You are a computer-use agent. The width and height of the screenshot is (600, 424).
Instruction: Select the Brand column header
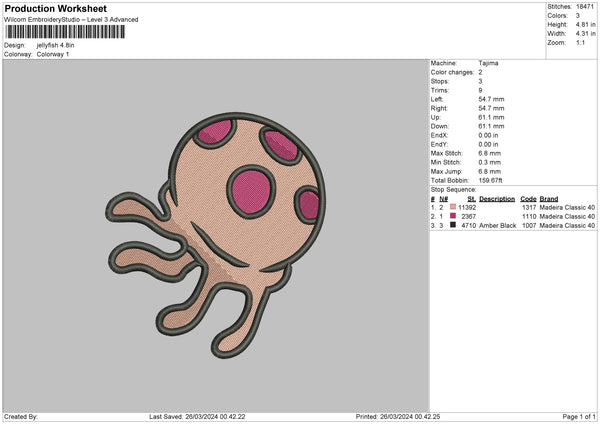pyautogui.click(x=548, y=198)
